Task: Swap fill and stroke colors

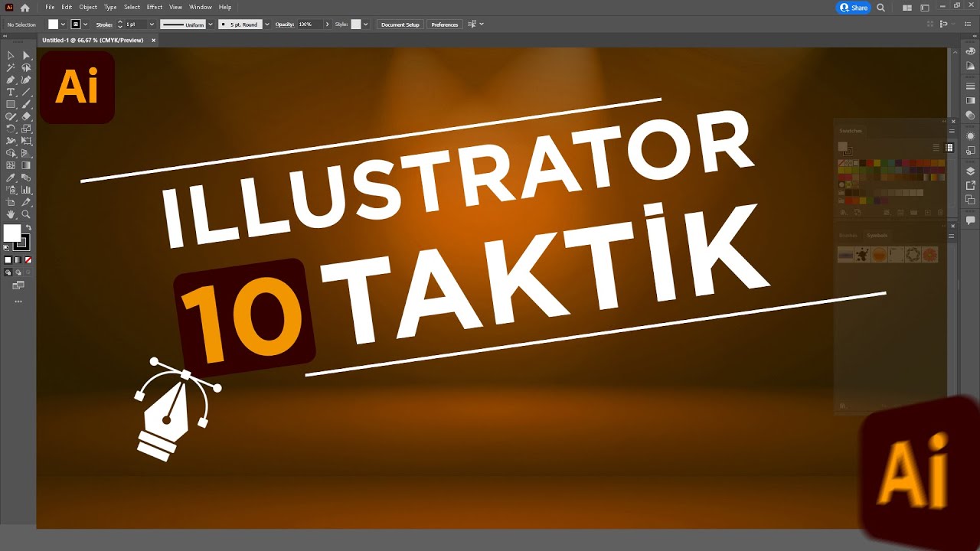Action: (28, 227)
